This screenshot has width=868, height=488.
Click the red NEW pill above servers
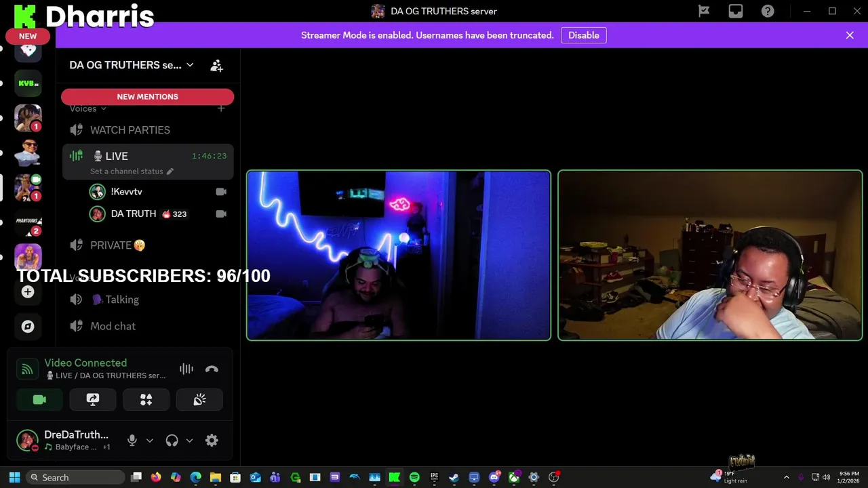point(28,37)
